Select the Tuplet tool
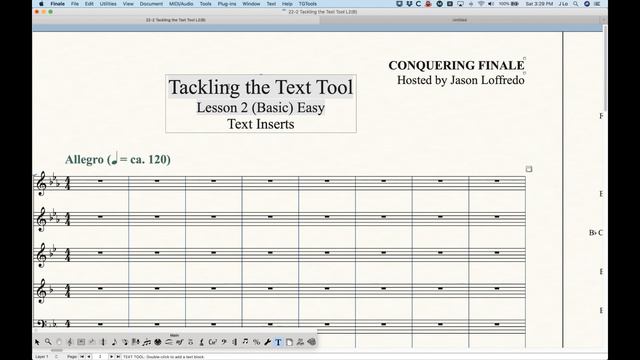The width and height of the screenshot is (640, 360). pyautogui.click(x=147, y=342)
